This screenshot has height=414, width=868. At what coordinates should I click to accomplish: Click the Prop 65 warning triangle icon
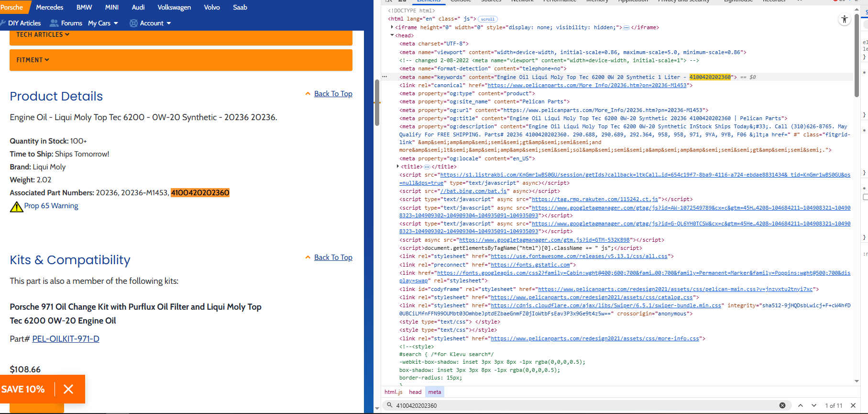pos(17,206)
